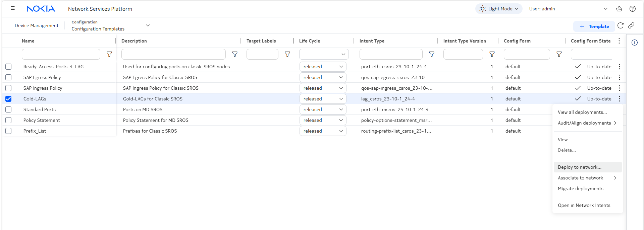Screen dimensions: 644x230
Task: Select the Standard Ports row checkbox
Action: coord(8,109)
